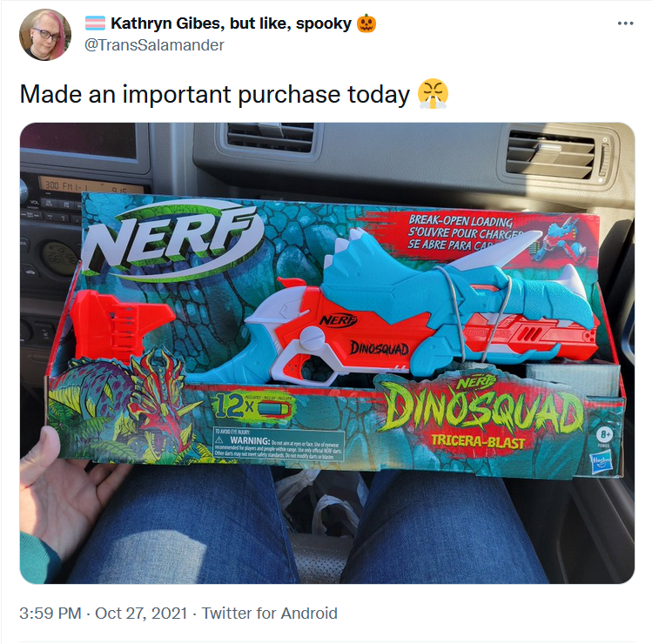Select the tweet text 'Made an important purchase today'

214,94
